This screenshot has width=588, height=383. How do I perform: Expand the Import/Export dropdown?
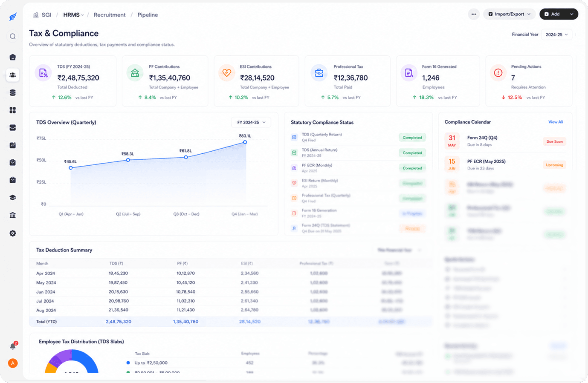click(509, 14)
